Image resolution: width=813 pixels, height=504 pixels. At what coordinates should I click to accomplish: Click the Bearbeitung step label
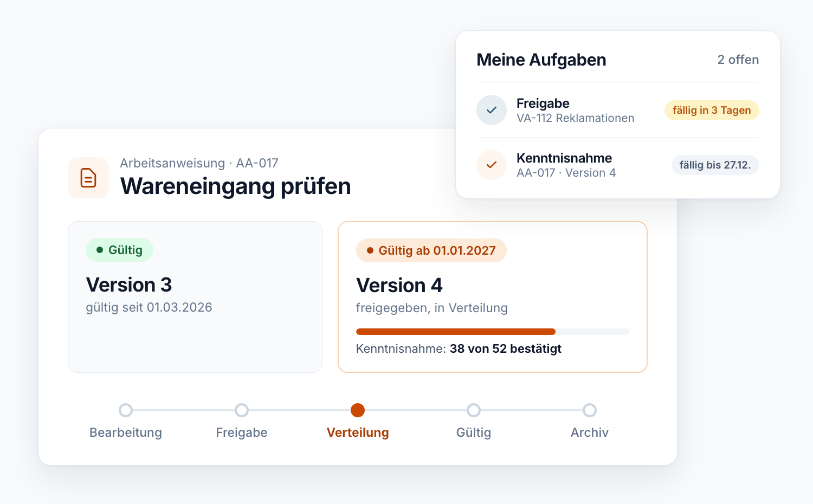126,432
